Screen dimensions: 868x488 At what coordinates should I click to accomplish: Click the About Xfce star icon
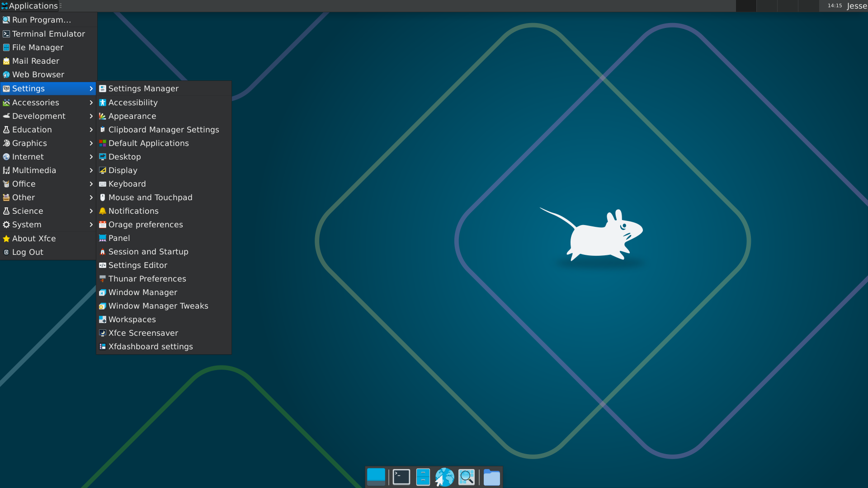click(x=6, y=239)
